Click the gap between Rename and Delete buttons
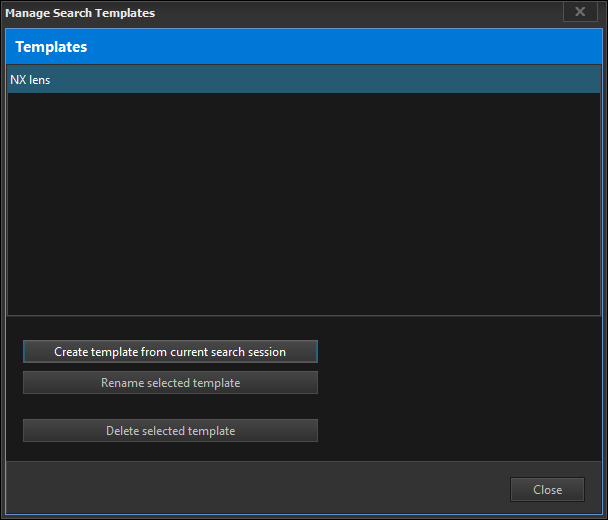 170,407
